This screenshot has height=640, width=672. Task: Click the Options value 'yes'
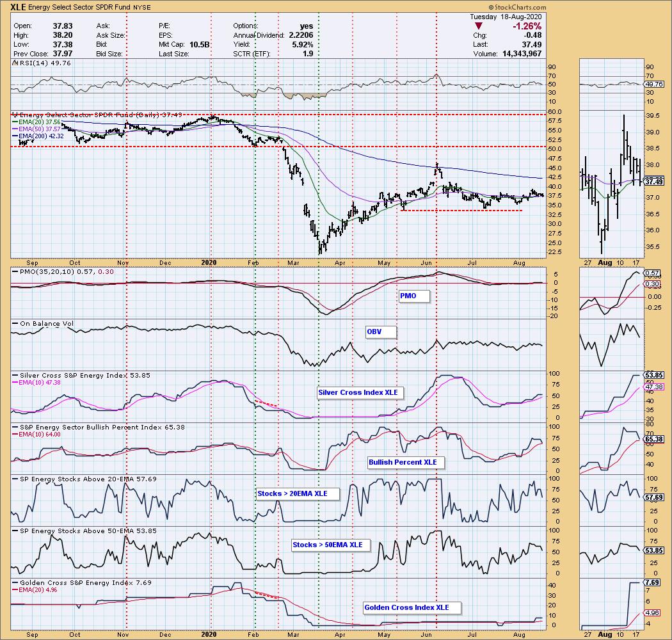[307, 26]
